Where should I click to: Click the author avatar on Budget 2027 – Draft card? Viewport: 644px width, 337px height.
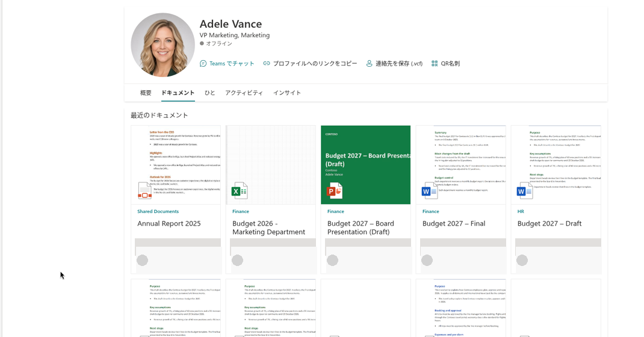[x=522, y=260]
